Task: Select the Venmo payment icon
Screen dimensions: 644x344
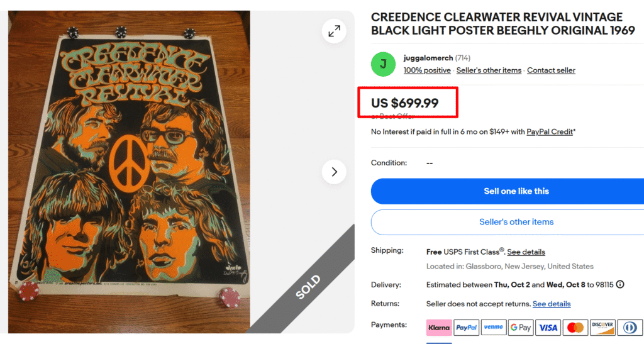Action: point(494,328)
